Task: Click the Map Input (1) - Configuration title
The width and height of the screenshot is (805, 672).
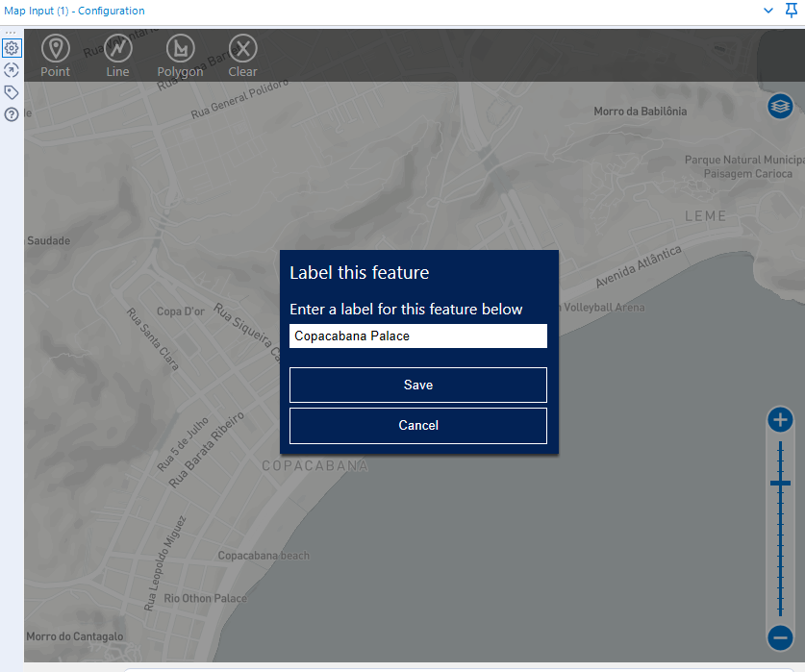Action: [74, 11]
